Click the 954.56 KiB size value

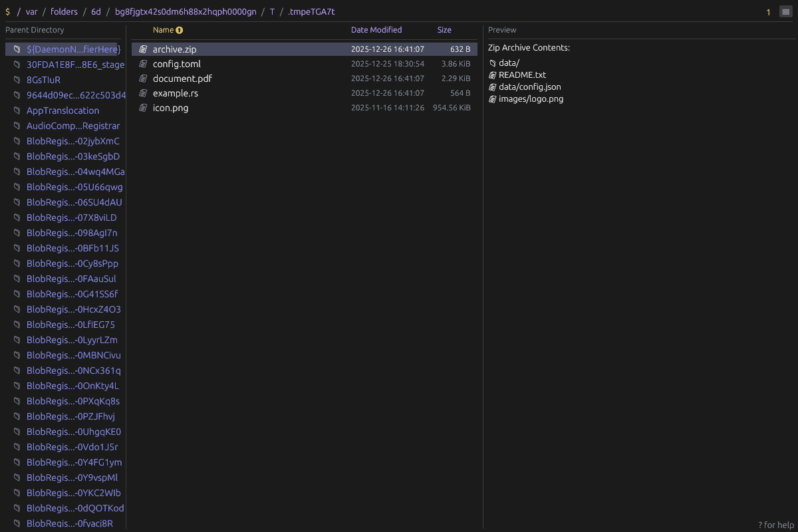coord(452,108)
